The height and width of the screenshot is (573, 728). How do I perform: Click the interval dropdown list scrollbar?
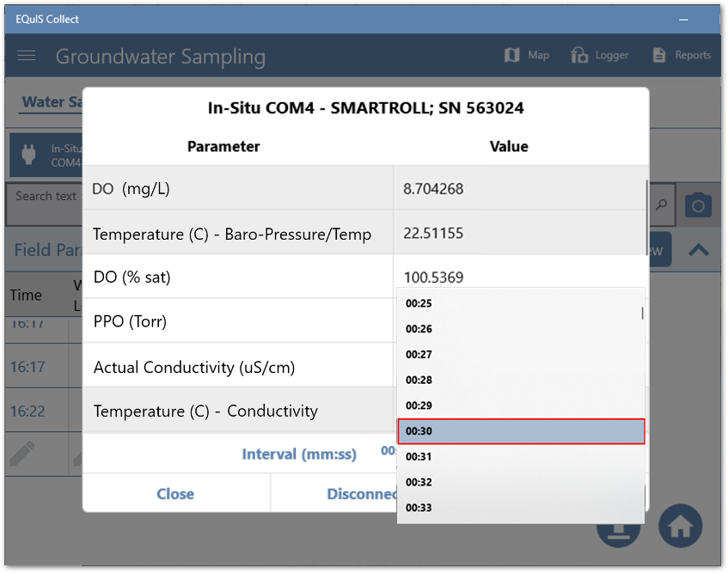pos(642,313)
